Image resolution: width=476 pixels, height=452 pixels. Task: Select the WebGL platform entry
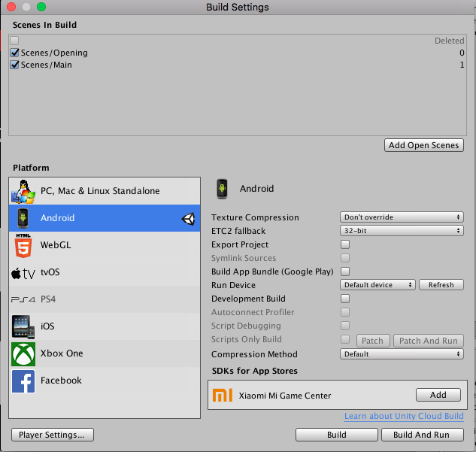tap(105, 245)
